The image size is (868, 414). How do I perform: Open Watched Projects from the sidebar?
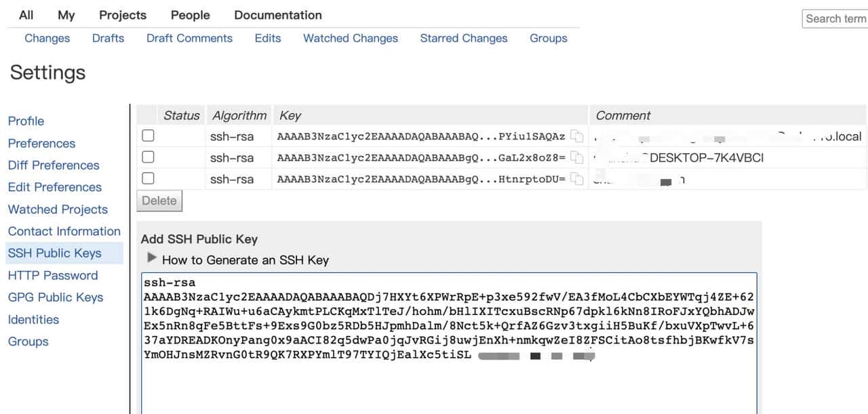pyautogui.click(x=58, y=209)
